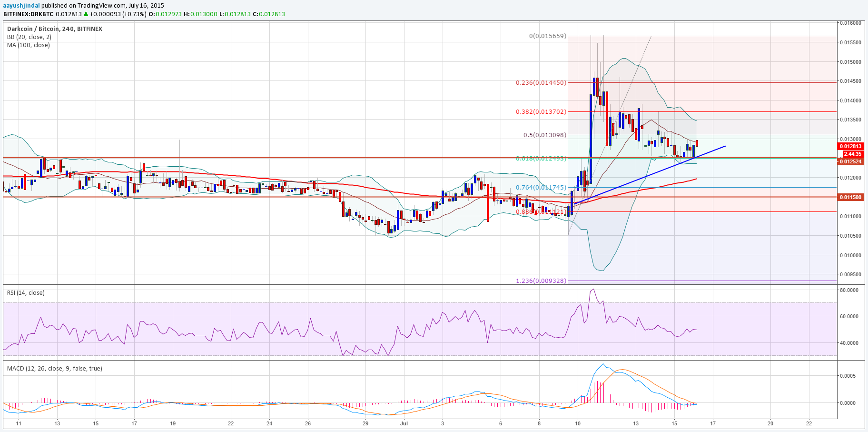This screenshot has height=432, width=868.
Task: Click the 0.382(0.013702) Fibonacci level label
Action: pyautogui.click(x=541, y=112)
